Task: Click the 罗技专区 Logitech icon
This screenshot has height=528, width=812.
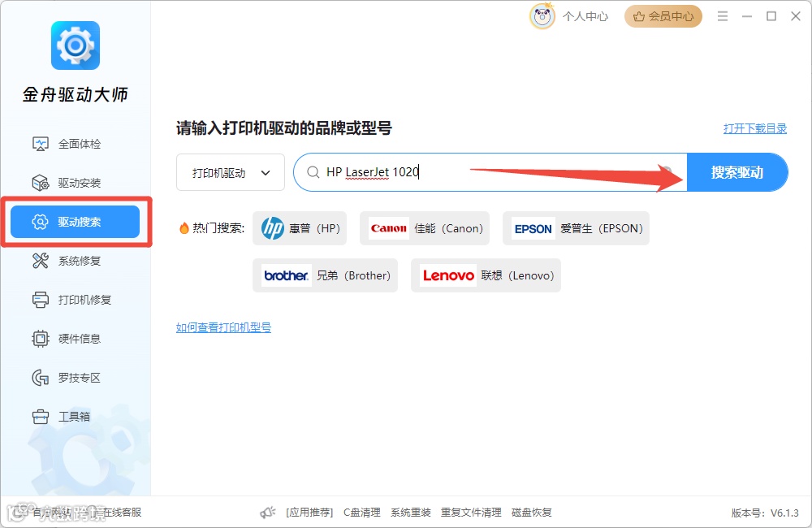Action: [41, 378]
